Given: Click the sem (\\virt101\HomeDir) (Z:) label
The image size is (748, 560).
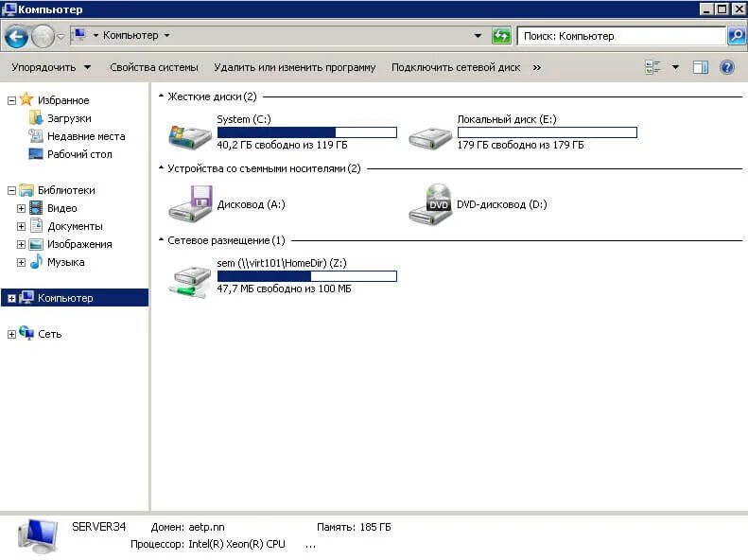Looking at the screenshot, I should 282,263.
